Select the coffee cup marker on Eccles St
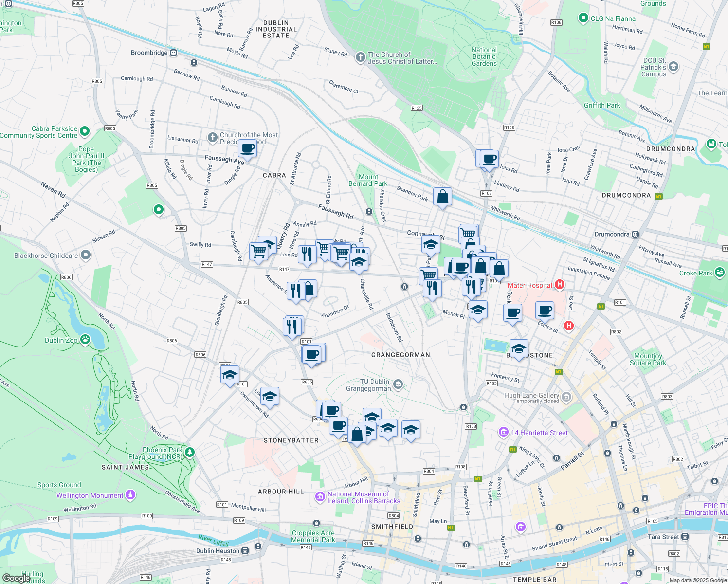 point(545,310)
